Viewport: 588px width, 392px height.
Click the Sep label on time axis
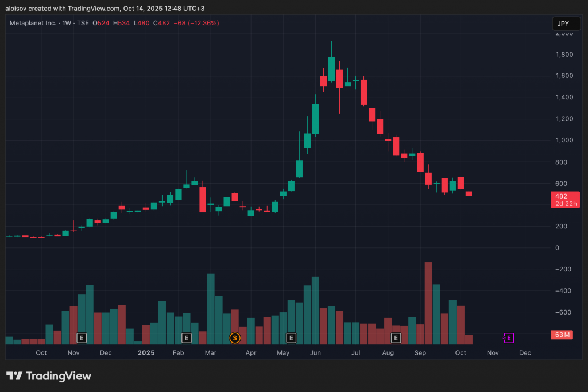420,352
